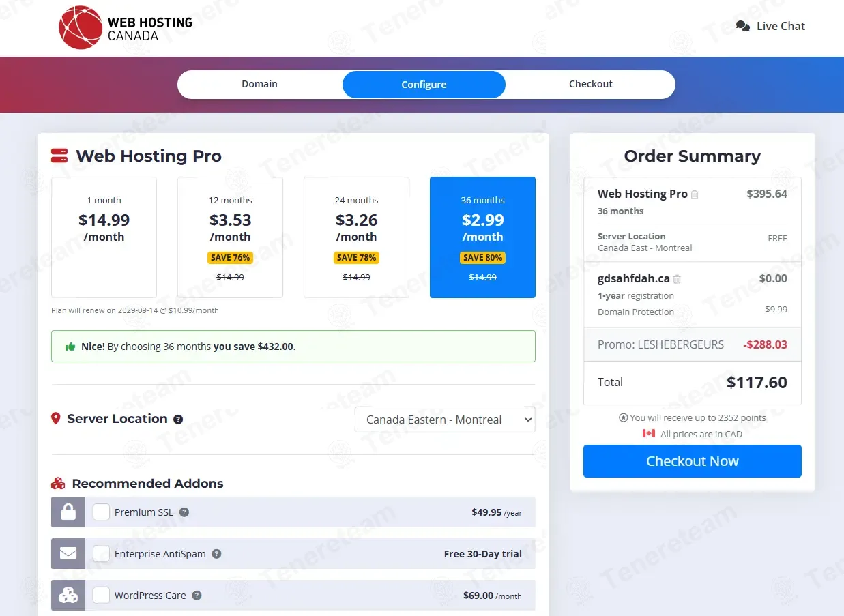844x616 pixels.
Task: Enable the Premium SSL checkbox
Action: coord(101,512)
